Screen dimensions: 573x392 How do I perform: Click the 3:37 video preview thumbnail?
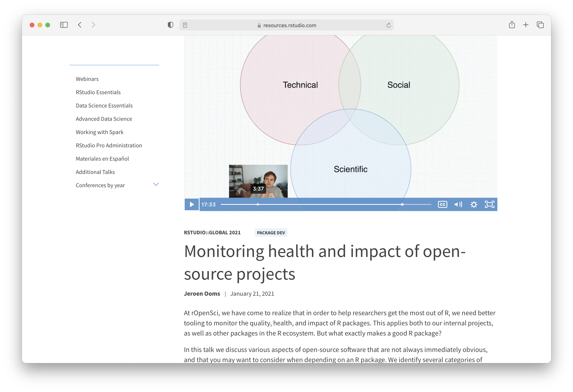(x=258, y=181)
